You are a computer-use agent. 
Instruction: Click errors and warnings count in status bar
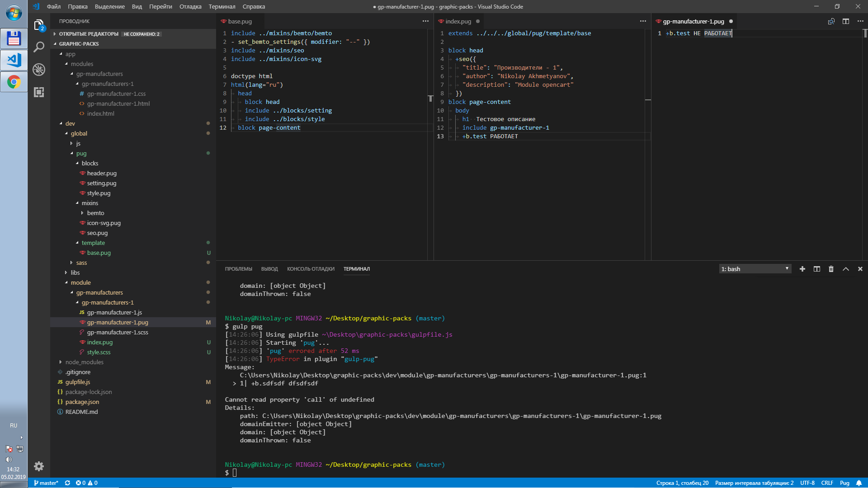pos(87,483)
